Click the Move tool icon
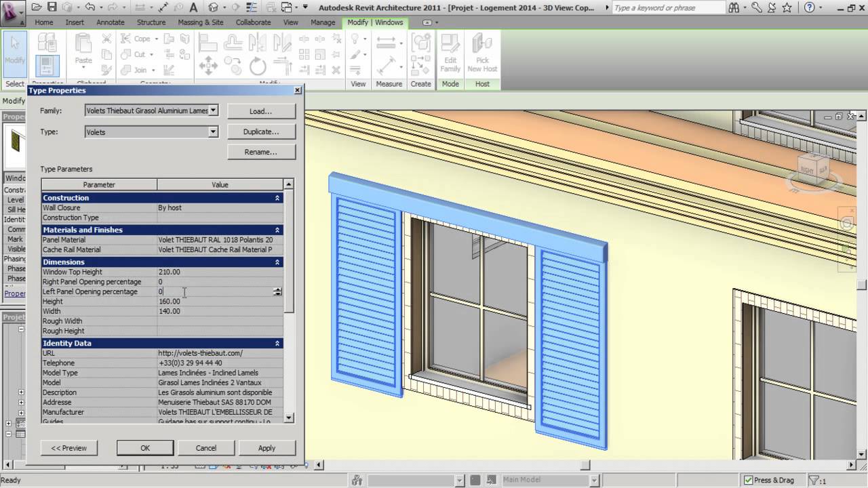 click(x=208, y=66)
